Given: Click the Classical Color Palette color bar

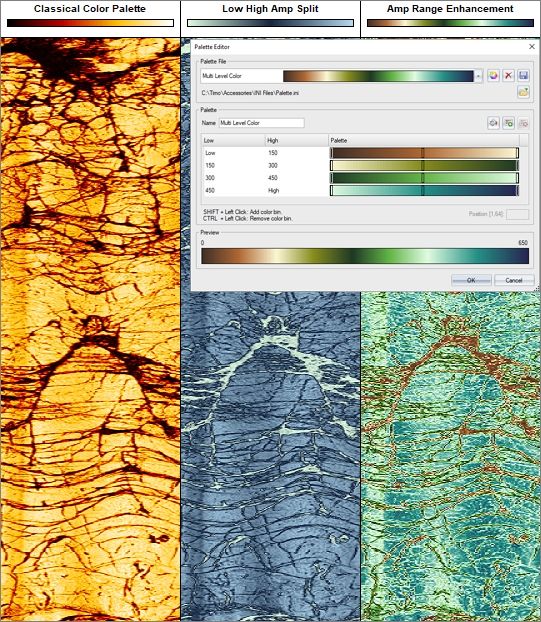Looking at the screenshot, I should point(90,23).
